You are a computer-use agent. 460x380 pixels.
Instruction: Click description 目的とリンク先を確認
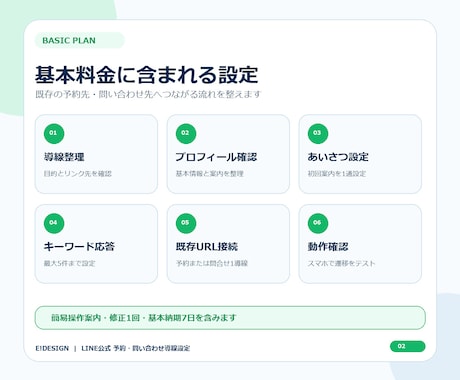78,174
